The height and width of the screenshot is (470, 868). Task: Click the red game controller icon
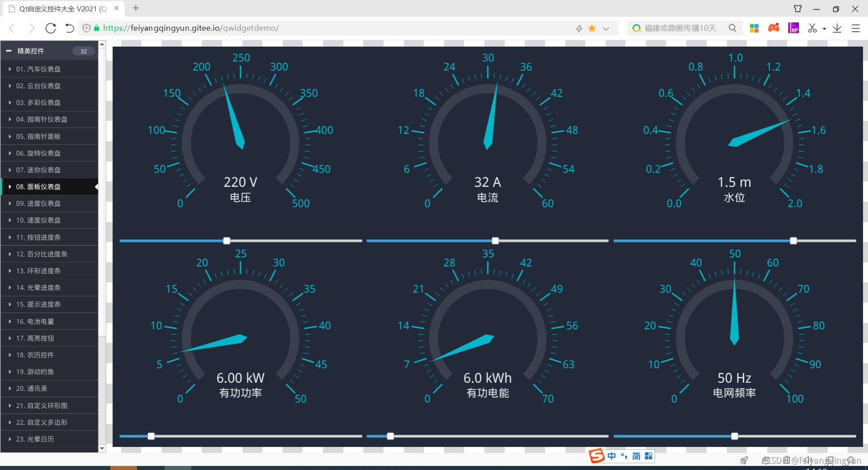pos(774,28)
